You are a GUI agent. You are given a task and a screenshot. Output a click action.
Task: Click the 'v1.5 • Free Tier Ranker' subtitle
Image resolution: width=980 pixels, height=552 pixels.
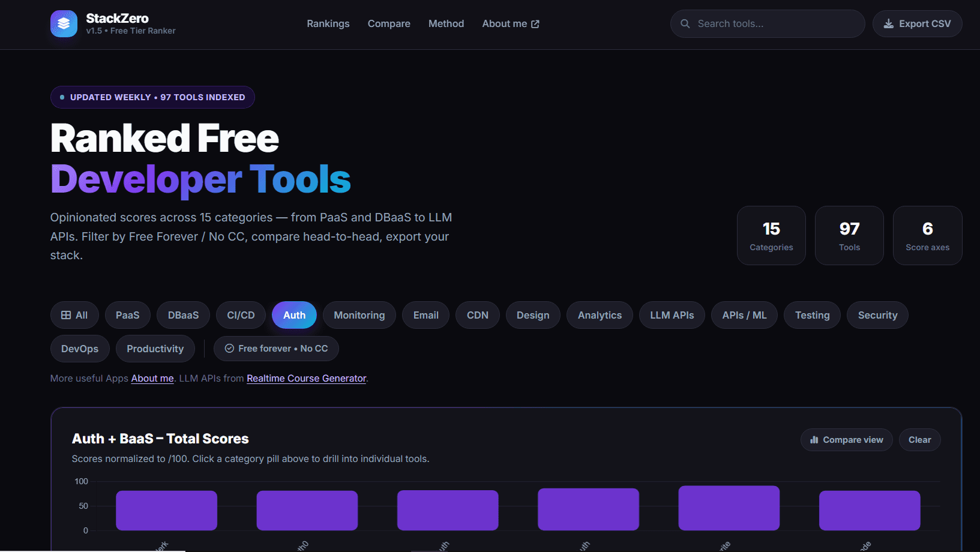tap(131, 31)
